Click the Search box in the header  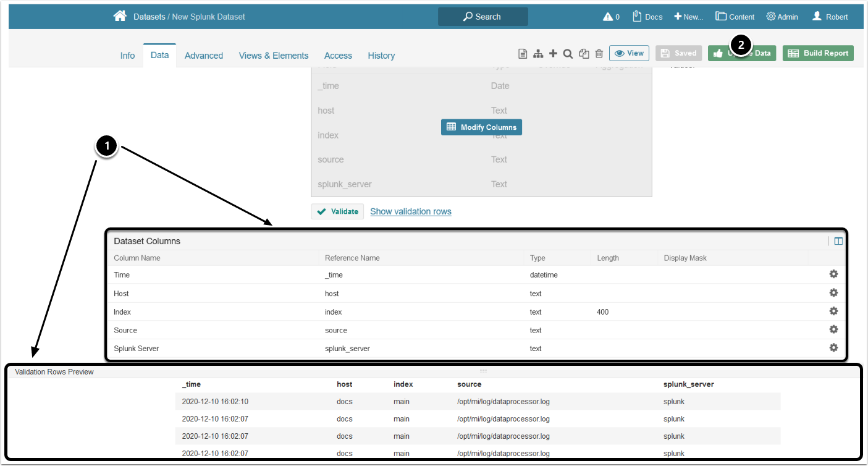[482, 17]
